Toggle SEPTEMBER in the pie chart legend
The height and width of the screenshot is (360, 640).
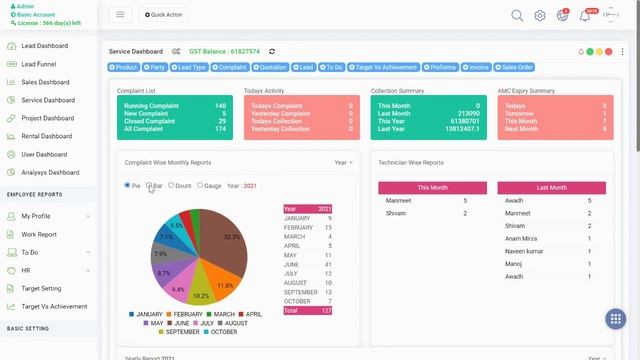(x=179, y=332)
